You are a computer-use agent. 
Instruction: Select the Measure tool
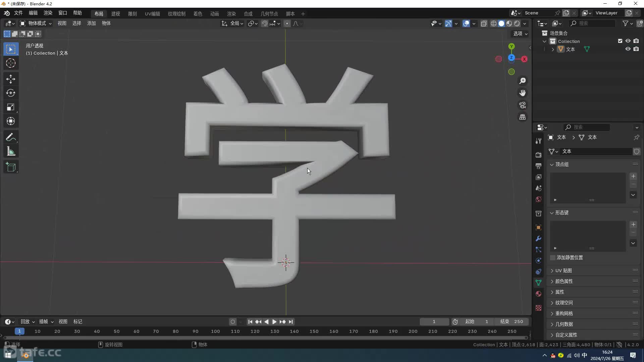pos(11,151)
